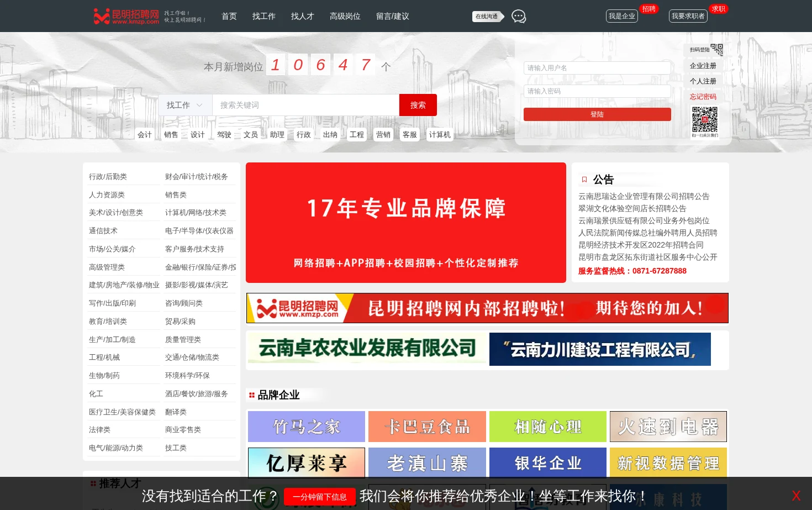
Task: Open the online chat bubble icon
Action: pyautogui.click(x=519, y=17)
